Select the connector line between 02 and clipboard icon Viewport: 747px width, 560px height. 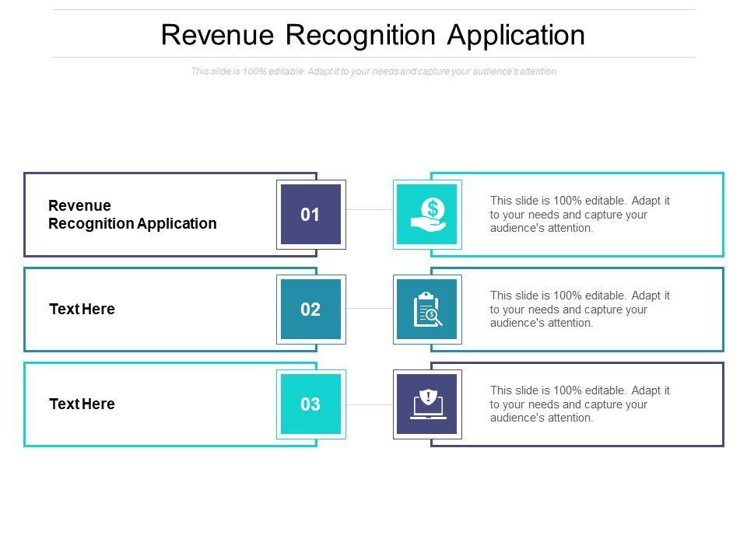coord(369,309)
